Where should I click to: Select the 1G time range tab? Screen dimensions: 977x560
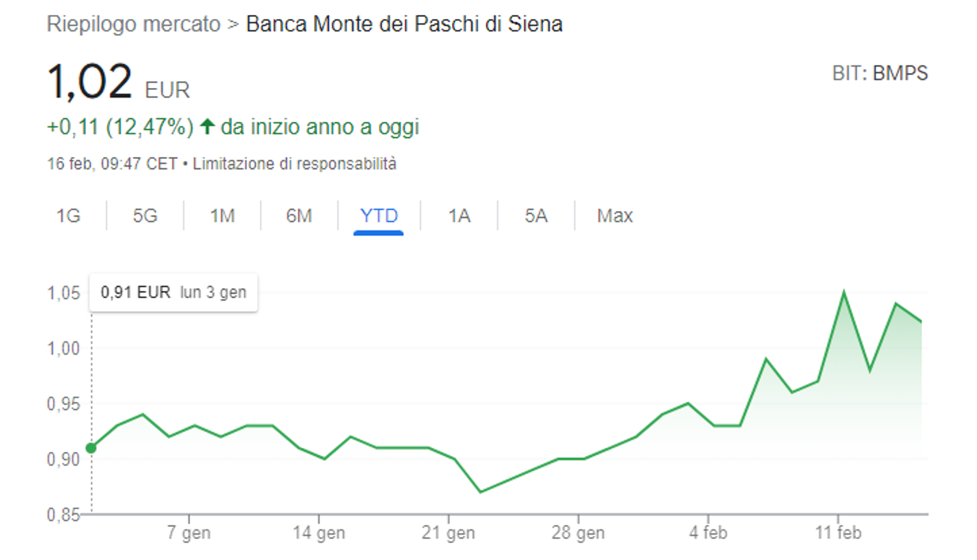tap(68, 216)
